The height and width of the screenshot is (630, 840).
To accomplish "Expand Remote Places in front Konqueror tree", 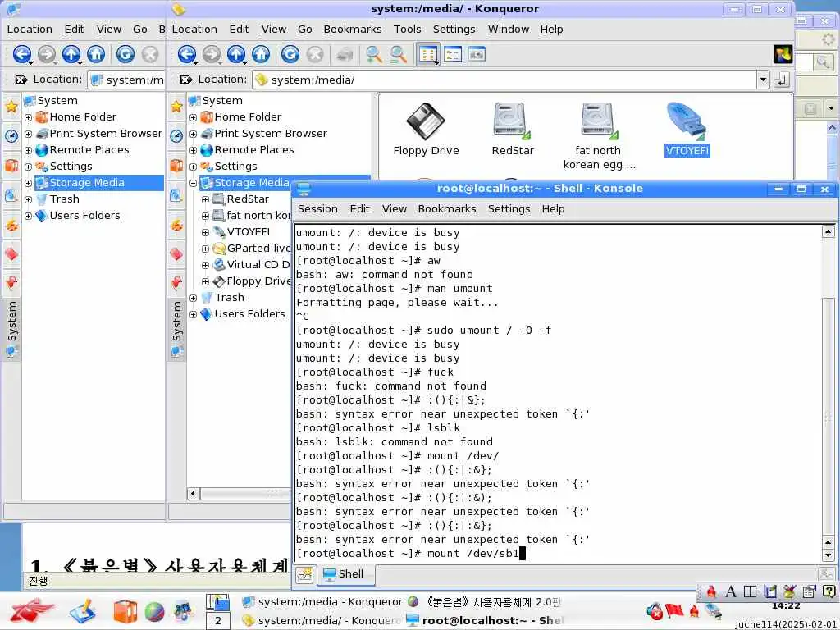I will [x=194, y=150].
